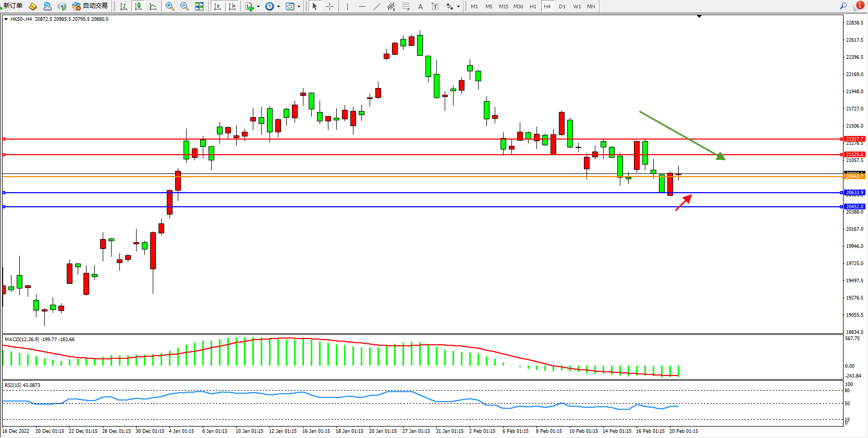Click the zoom in magnifier icon
This screenshot has height=438, width=868.
point(169,6)
